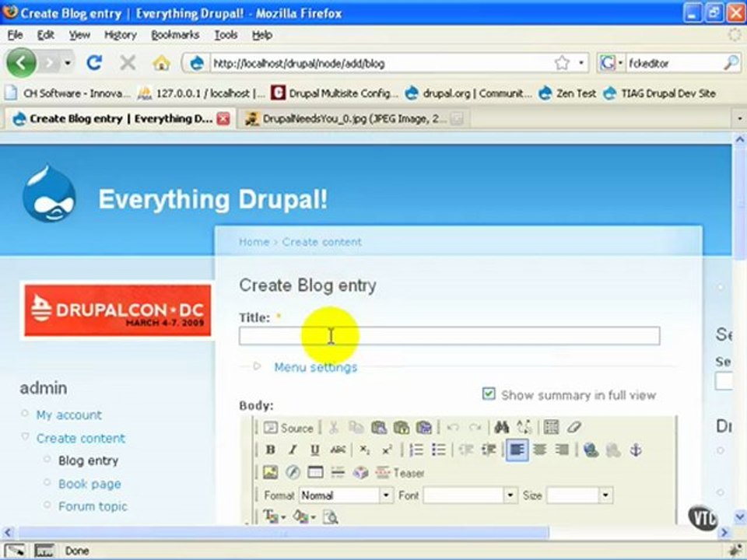The image size is (747, 560).
Task: Insert a Flash object icon
Action: pos(293,472)
